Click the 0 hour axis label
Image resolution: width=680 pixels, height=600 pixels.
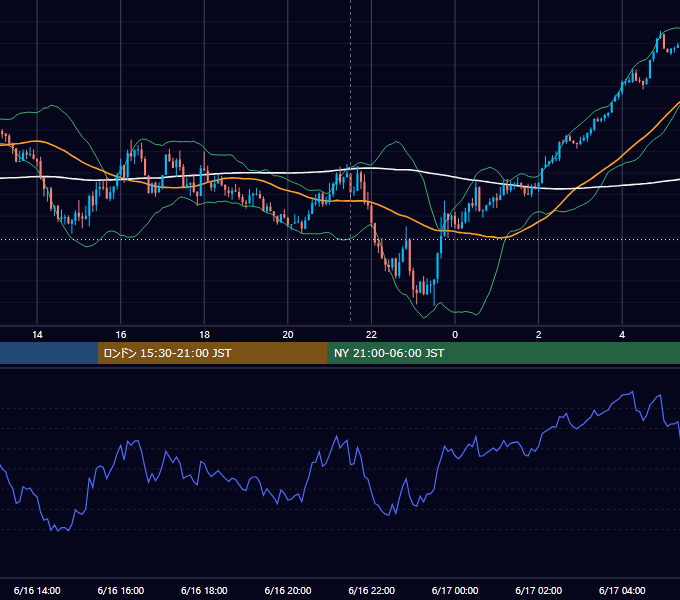(455, 335)
